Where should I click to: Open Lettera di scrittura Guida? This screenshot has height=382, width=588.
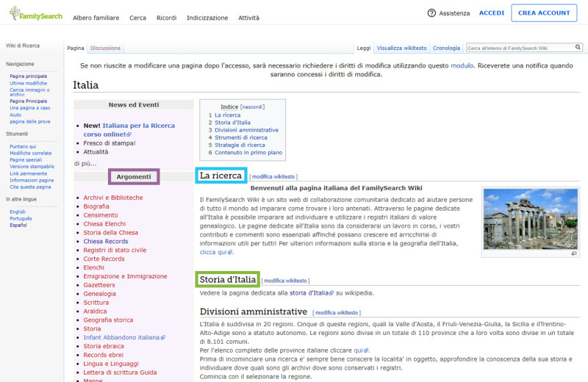pos(120,372)
